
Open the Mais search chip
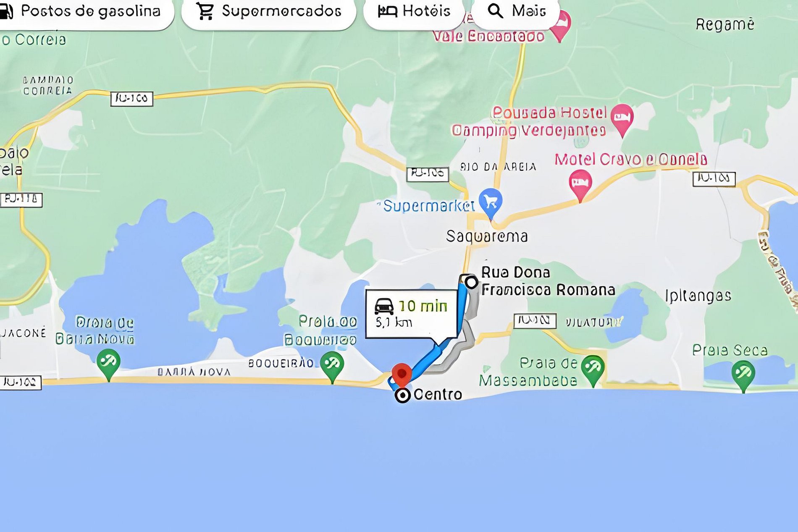point(516,12)
